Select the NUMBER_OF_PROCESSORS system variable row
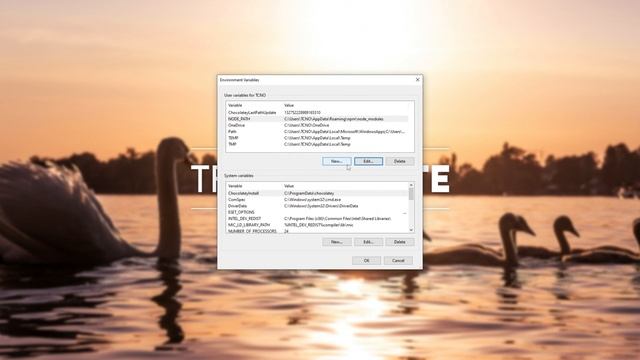This screenshot has width=640, height=360. coord(317,231)
